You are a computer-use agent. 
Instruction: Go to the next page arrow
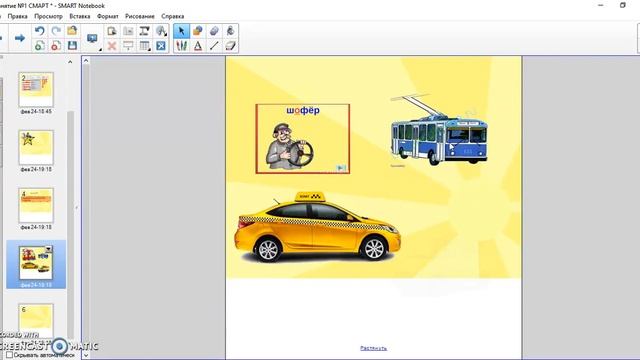coord(20,38)
